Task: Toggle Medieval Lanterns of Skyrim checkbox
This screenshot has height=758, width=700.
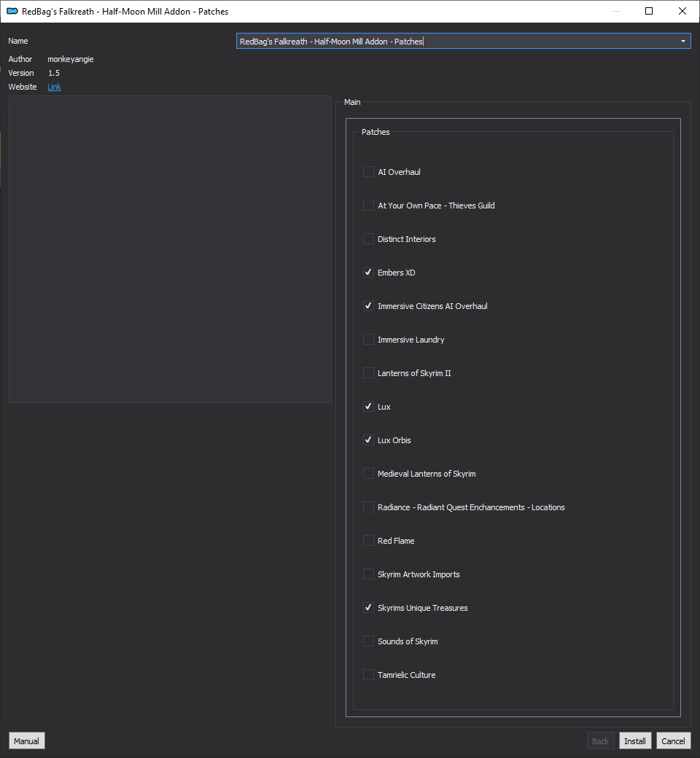Action: (368, 473)
